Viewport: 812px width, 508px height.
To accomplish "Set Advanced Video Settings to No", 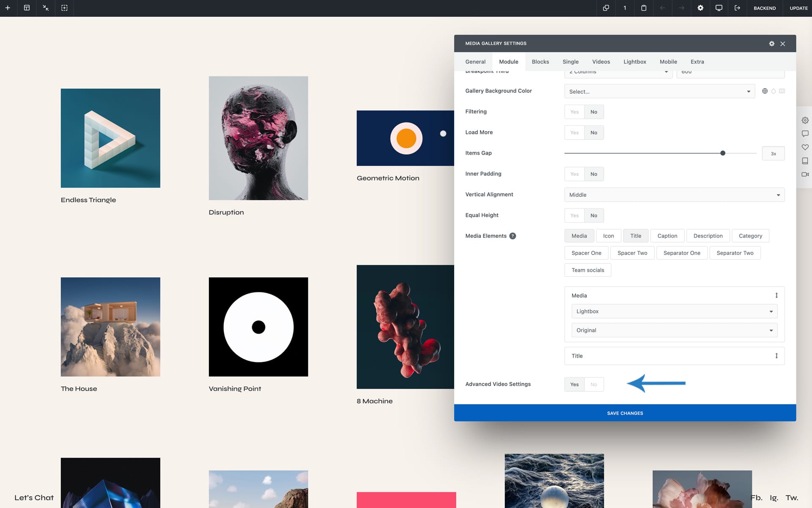I will (x=594, y=384).
